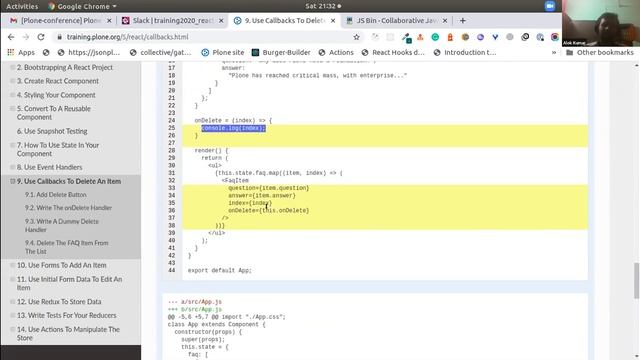Open the Sat 21:32 clock menu
The image size is (640, 360).
pos(323,6)
